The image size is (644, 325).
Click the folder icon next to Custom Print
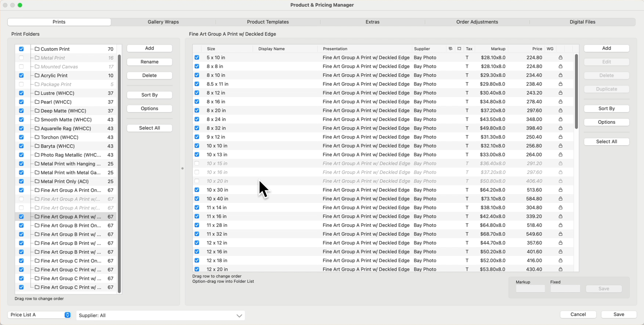pos(37,49)
